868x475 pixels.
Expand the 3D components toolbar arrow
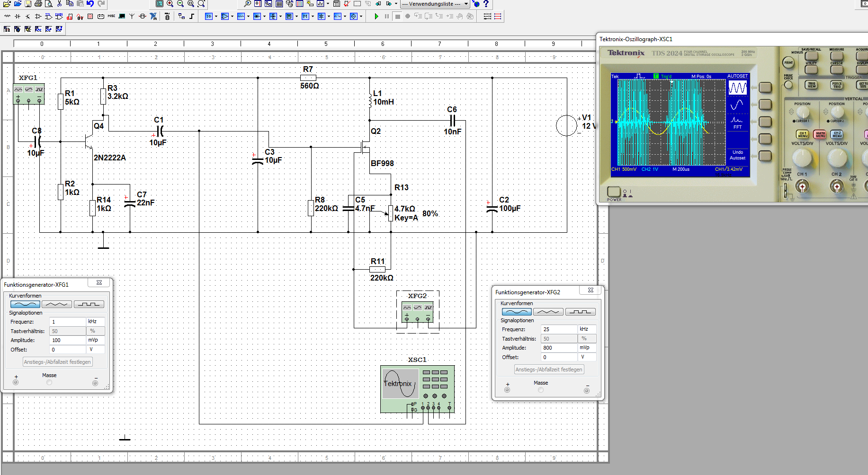pos(216,16)
